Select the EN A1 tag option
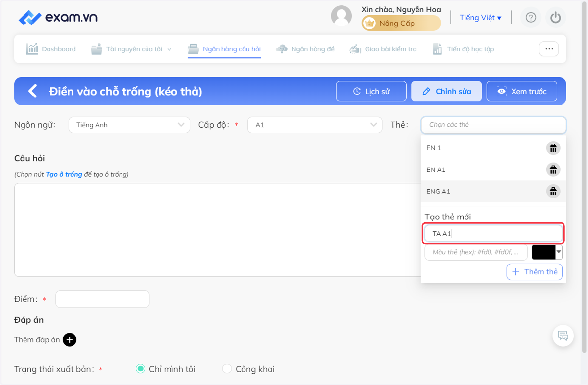 (x=493, y=169)
